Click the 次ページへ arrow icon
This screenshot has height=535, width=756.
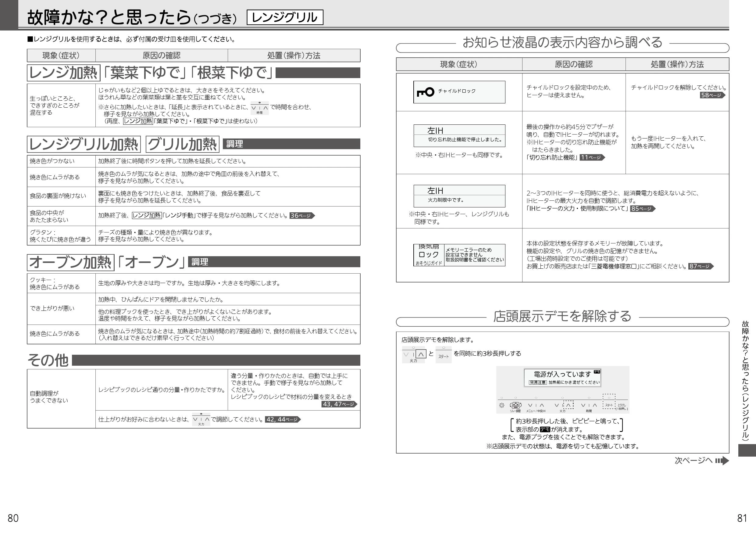click(722, 461)
